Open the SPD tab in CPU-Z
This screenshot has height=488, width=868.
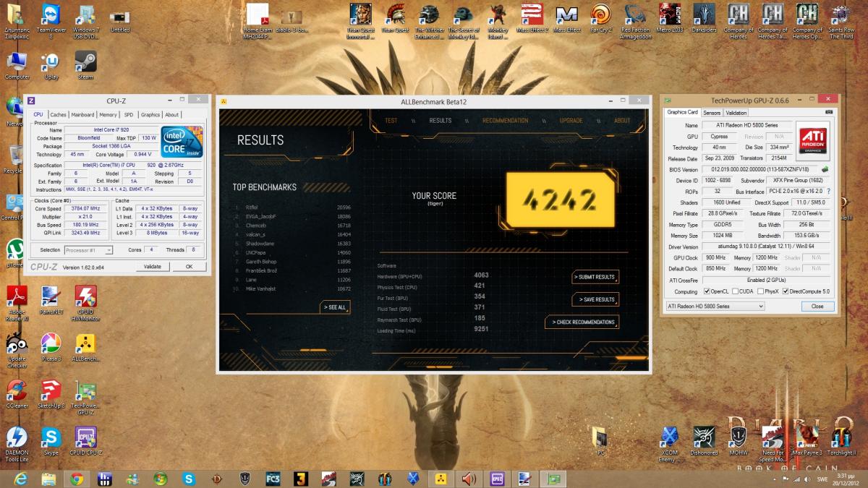129,114
